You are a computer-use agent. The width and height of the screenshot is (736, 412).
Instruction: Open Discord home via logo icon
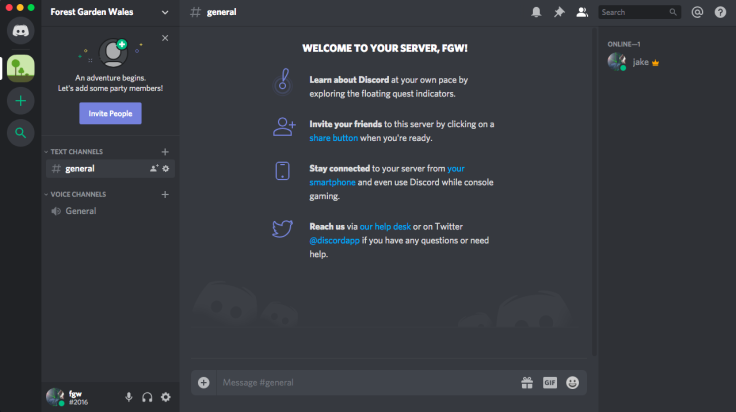point(20,31)
